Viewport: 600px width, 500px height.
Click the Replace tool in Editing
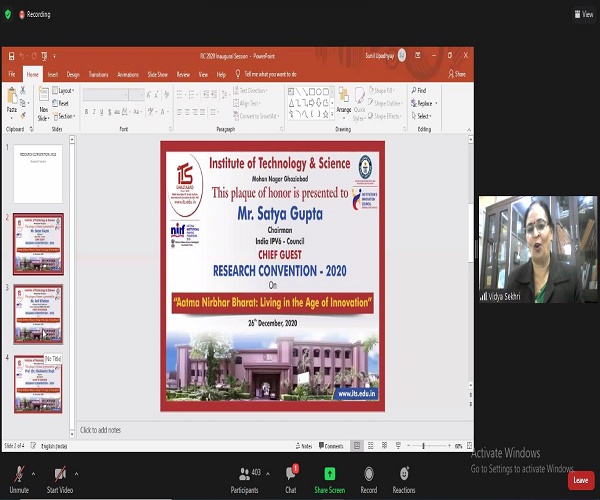(424, 103)
